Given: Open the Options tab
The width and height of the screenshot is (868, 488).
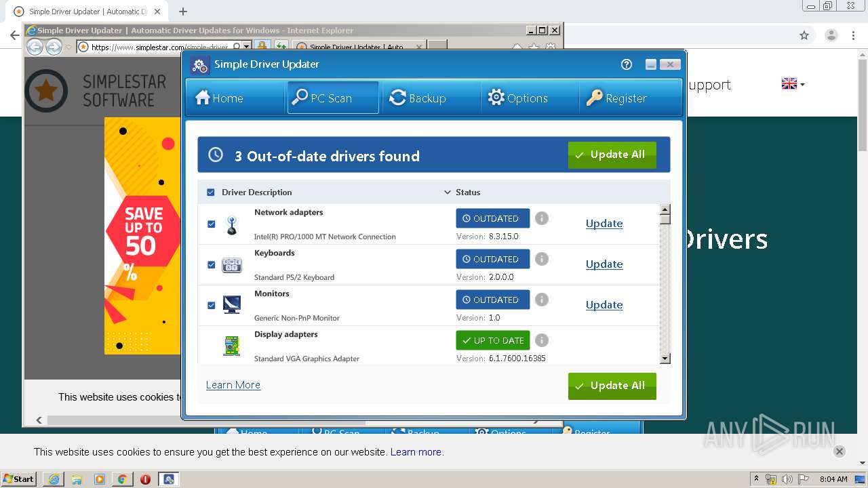Looking at the screenshot, I should tap(530, 98).
